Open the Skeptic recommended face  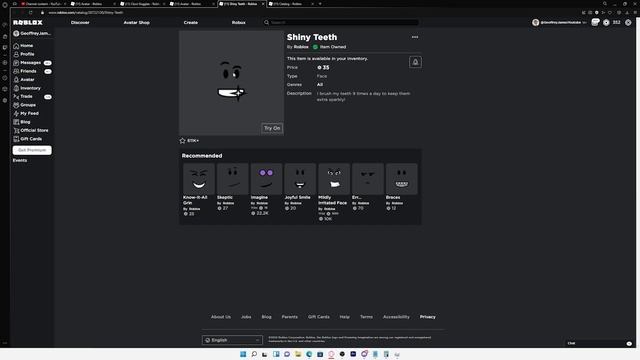coord(233,179)
